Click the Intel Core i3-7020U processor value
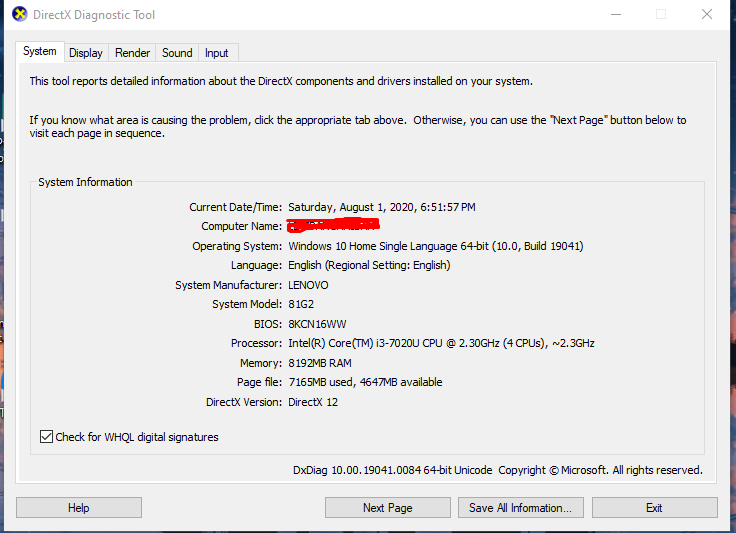Screen dimensions: 736x533 (441, 343)
